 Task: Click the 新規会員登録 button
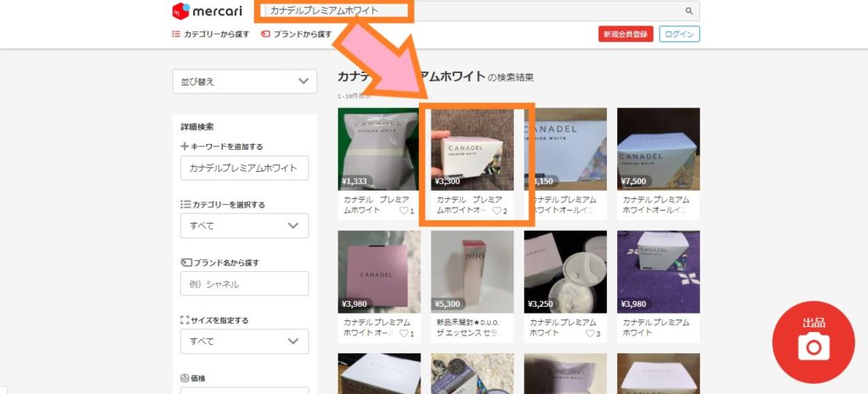626,34
